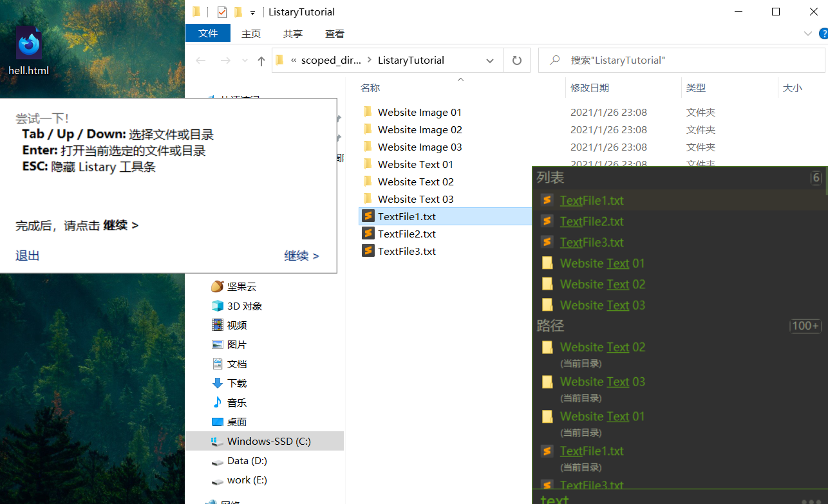
Task: Click the New Folder icon in quick access toolbar
Action: pyautogui.click(x=238, y=12)
